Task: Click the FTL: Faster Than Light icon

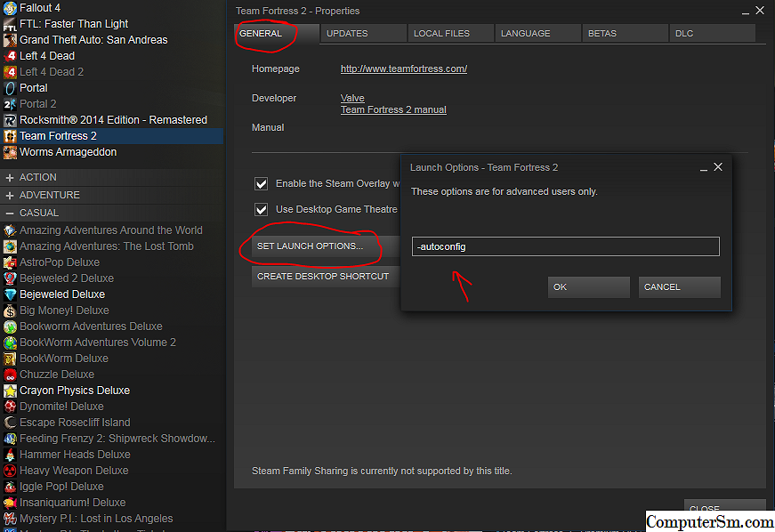Action: [10, 24]
